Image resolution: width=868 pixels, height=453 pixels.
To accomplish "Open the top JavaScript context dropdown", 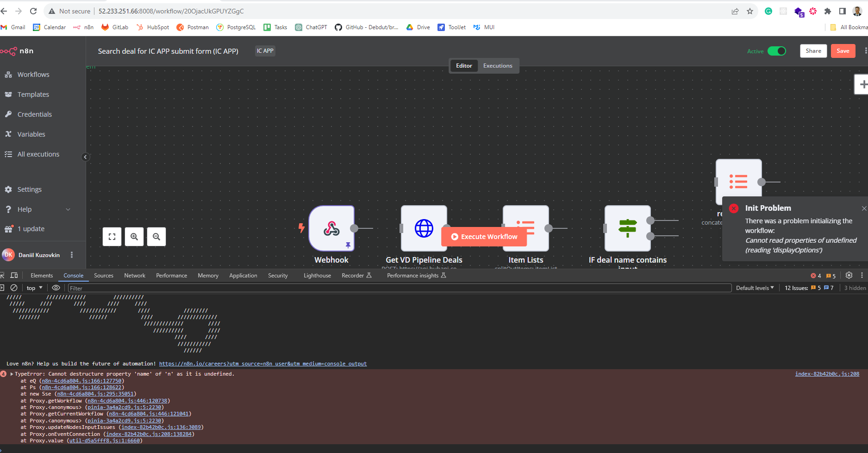I will pyautogui.click(x=34, y=288).
